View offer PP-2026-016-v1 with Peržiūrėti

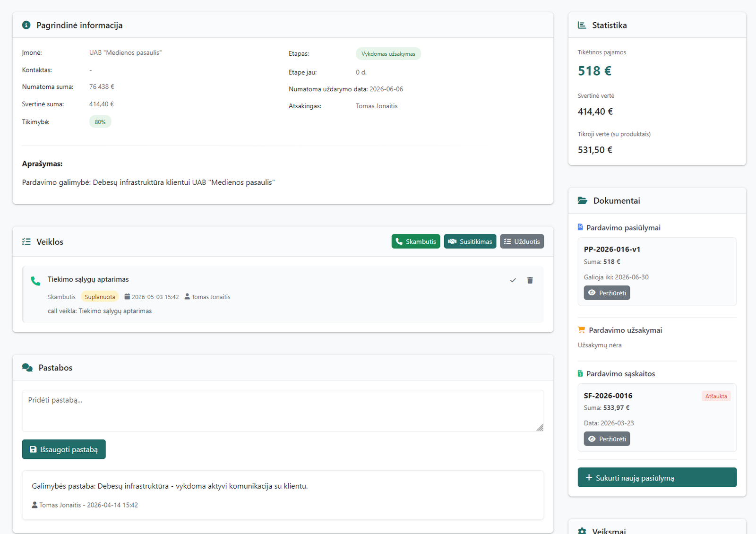[x=607, y=293]
